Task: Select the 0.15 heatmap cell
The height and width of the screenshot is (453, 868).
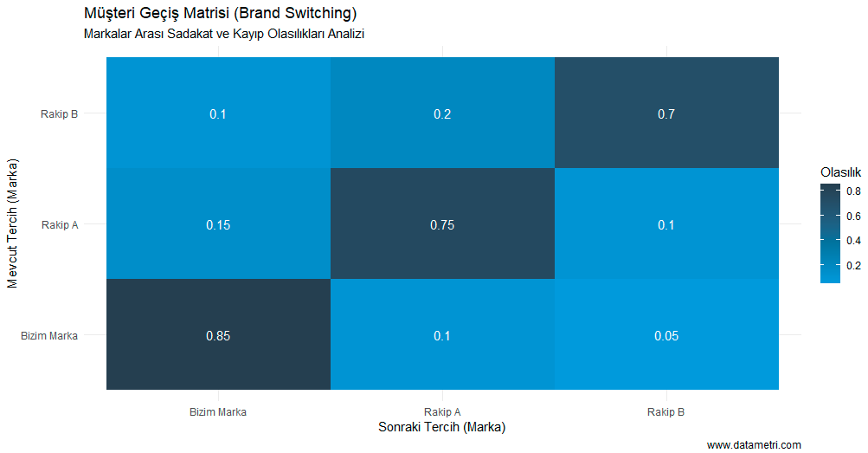Action: (218, 224)
